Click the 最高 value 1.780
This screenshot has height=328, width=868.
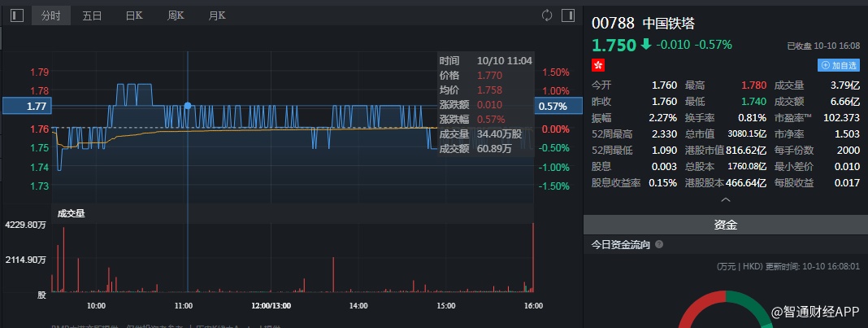point(755,85)
